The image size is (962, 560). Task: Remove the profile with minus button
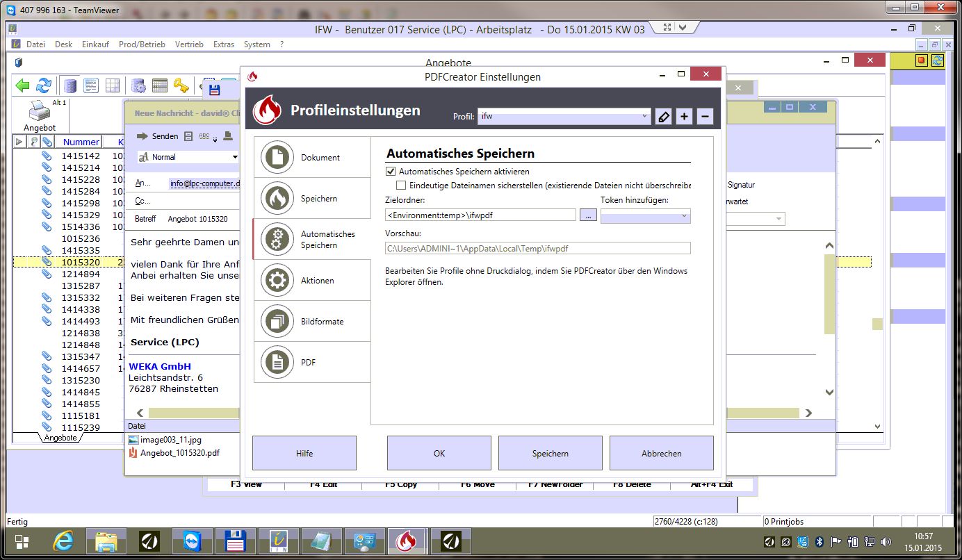click(x=705, y=117)
